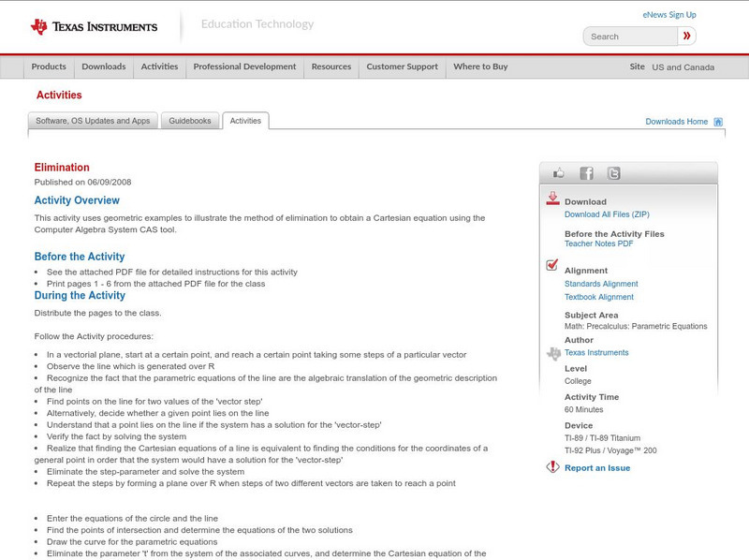The image size is (749, 560).
Task: Open the Professional Development menu
Action: coord(244,67)
